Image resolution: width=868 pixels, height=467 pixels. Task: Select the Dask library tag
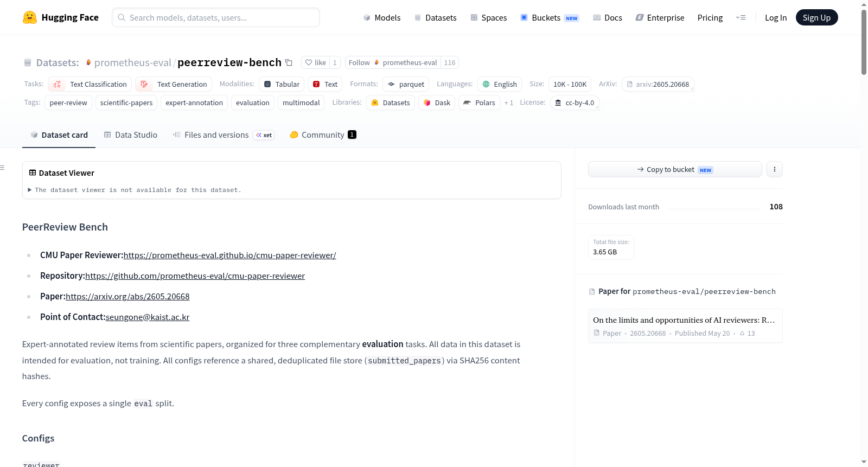[437, 103]
